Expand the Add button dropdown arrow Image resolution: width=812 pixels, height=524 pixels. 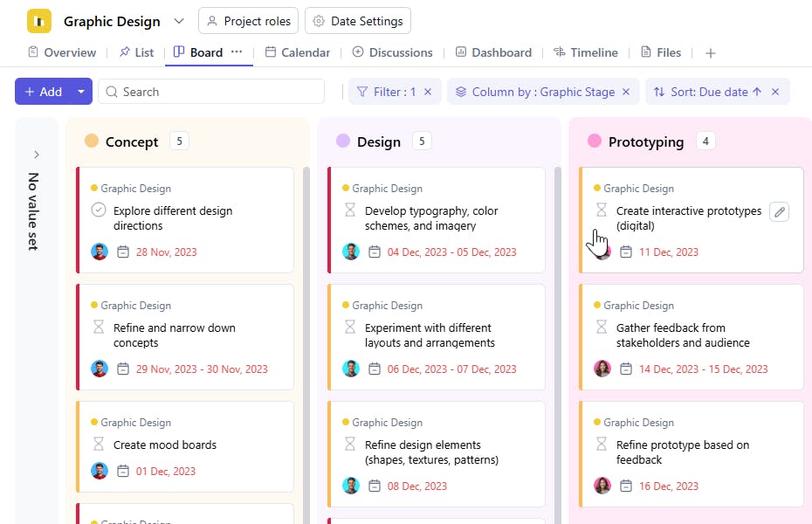point(81,92)
